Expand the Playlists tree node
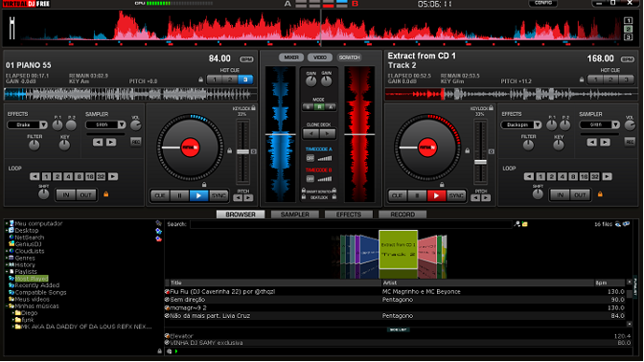Viewport: 644px width, 362px height. click(7, 272)
